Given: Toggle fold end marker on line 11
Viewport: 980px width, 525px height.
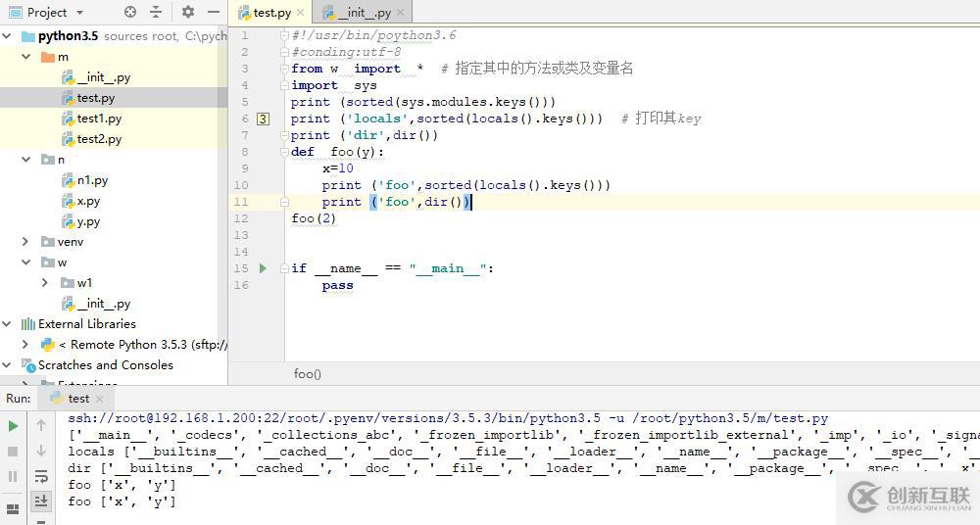Looking at the screenshot, I should (x=285, y=202).
